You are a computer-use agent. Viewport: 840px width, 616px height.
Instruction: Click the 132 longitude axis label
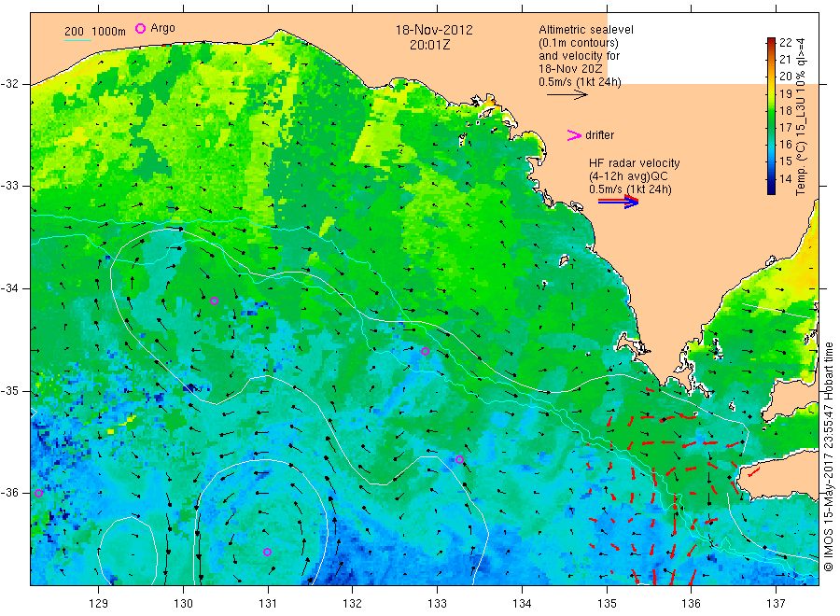click(353, 604)
